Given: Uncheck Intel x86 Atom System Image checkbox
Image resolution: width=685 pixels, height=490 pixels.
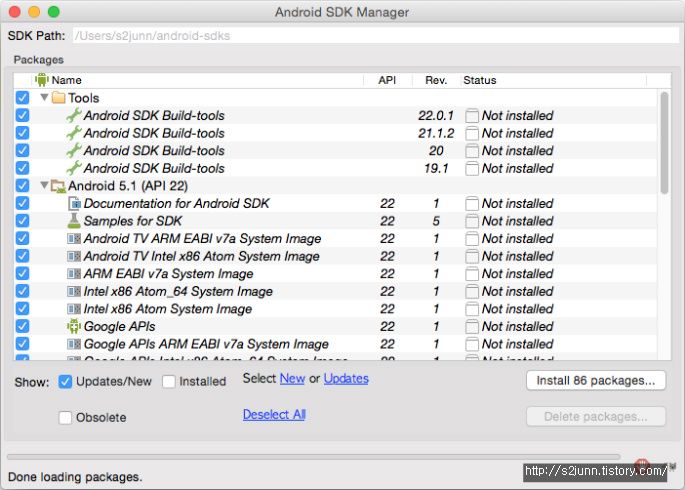Looking at the screenshot, I should pos(22,309).
